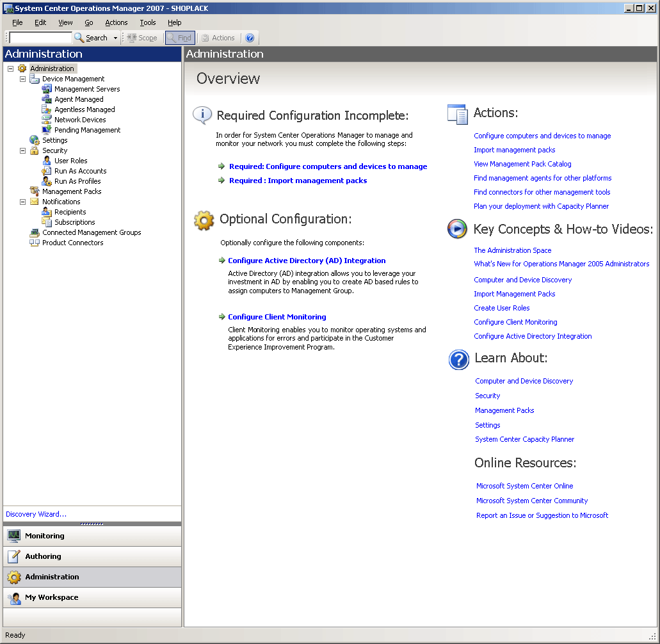660x644 pixels.
Task: Click the Network Devices tree icon
Action: [46, 120]
